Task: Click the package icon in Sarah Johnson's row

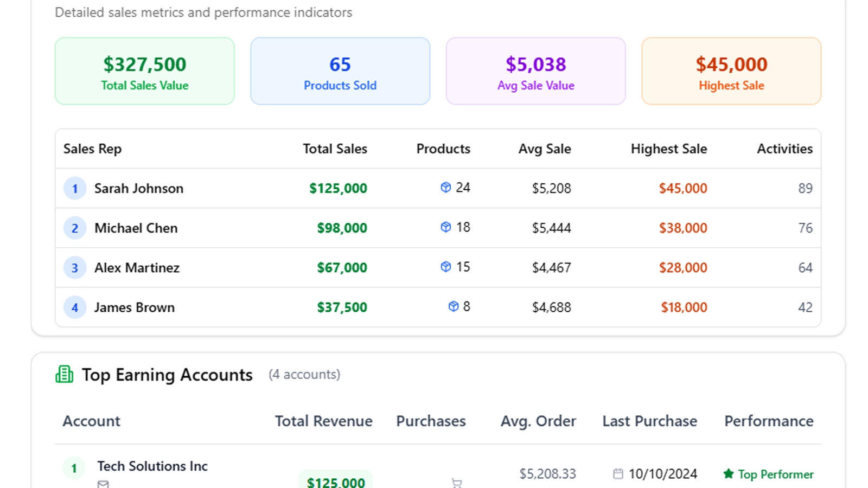Action: [445, 188]
